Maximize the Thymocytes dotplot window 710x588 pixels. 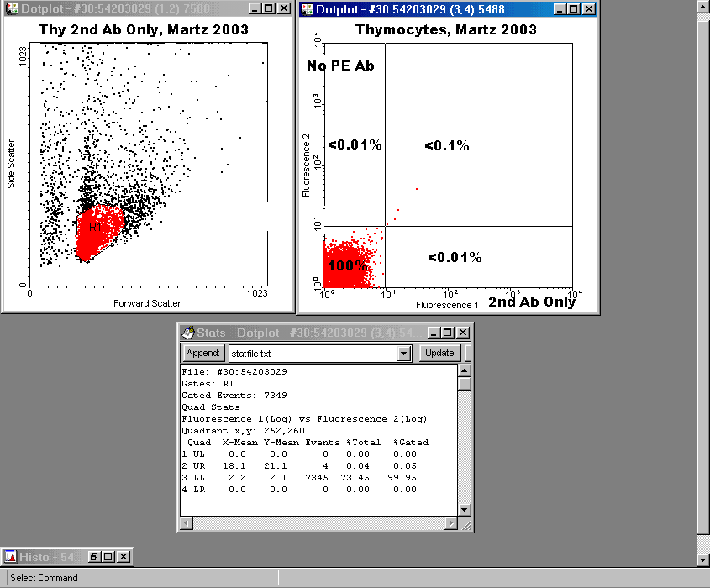[x=573, y=9]
